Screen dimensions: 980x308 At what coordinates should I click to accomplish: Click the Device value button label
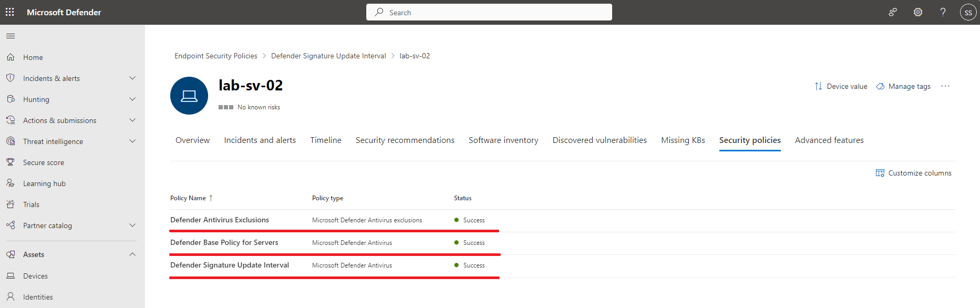click(847, 86)
